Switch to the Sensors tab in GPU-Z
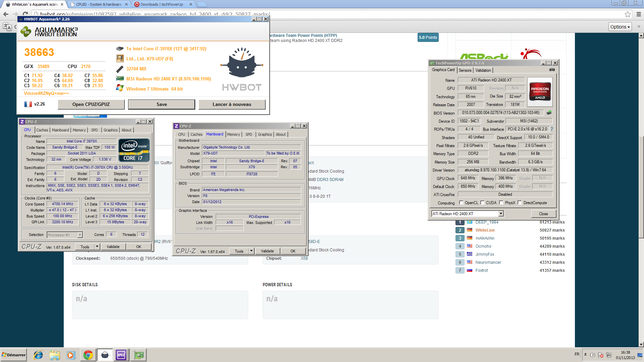The width and height of the screenshot is (644, 362). 465,70
